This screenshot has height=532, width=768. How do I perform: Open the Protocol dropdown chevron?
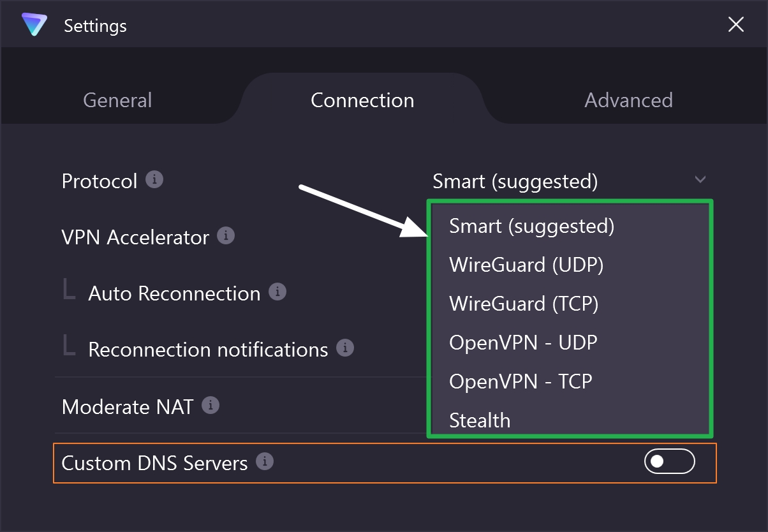pos(700,180)
